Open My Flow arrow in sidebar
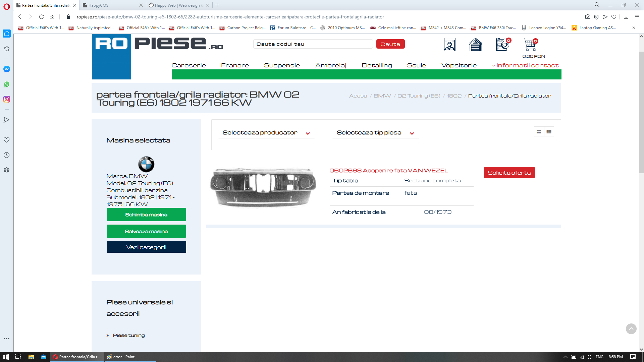644x362 pixels. coord(6,120)
